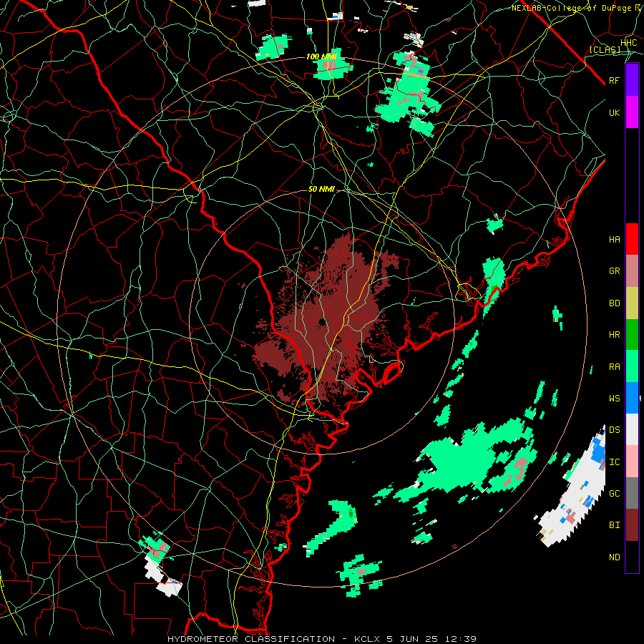Viewport: 644px width, 644px height.
Task: Click the "WS" legend label
Action: (614, 398)
